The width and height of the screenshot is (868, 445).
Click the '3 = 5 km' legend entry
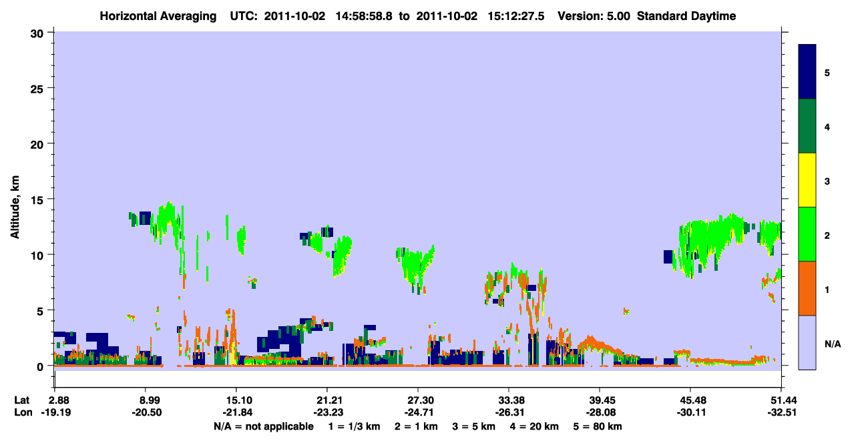coord(473,426)
